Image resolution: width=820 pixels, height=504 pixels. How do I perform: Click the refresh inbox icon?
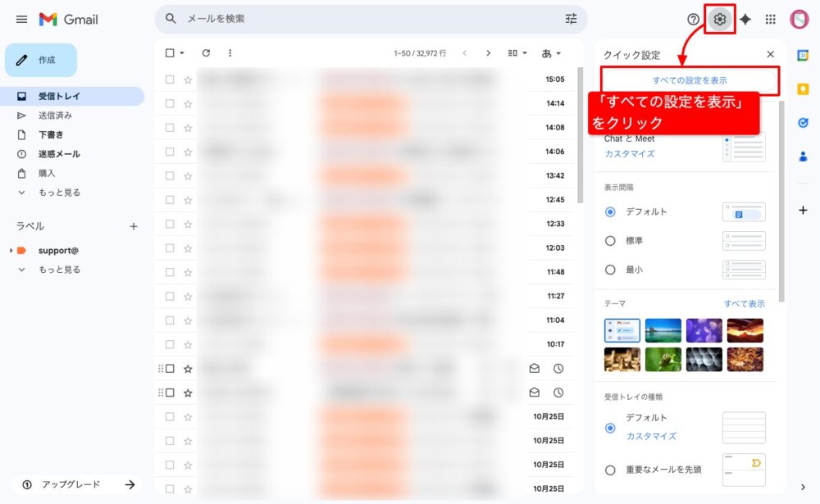(x=206, y=53)
